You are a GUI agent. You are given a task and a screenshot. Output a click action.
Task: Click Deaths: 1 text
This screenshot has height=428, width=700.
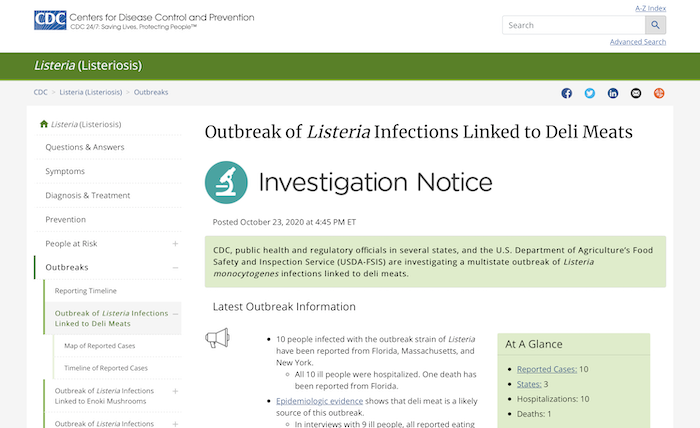pyautogui.click(x=534, y=414)
